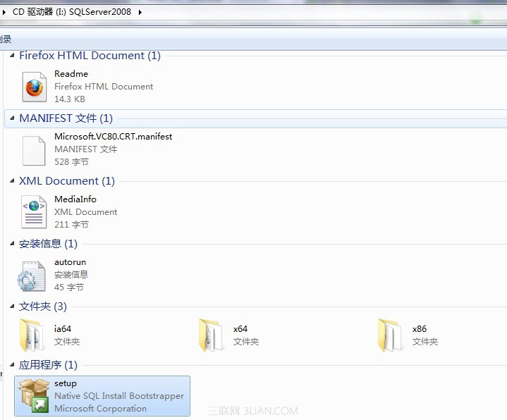Collapse the 文件夹 group
This screenshot has width=507, height=420.
coord(12,307)
